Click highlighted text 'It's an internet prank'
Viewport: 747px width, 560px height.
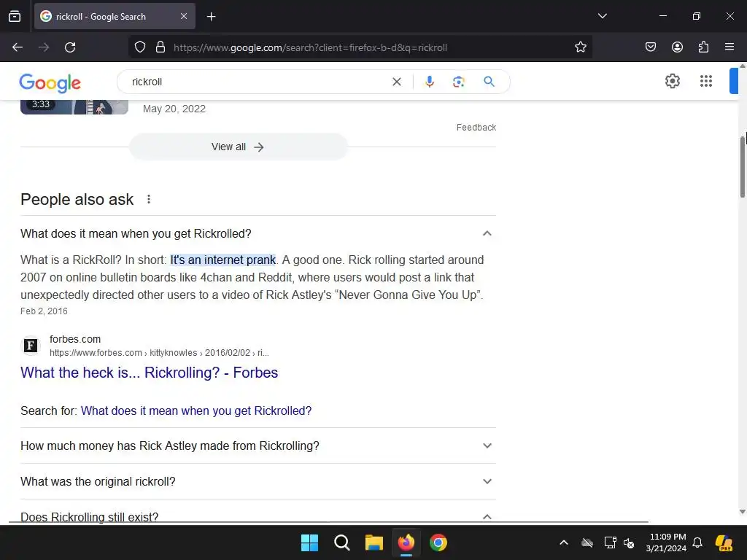click(223, 260)
